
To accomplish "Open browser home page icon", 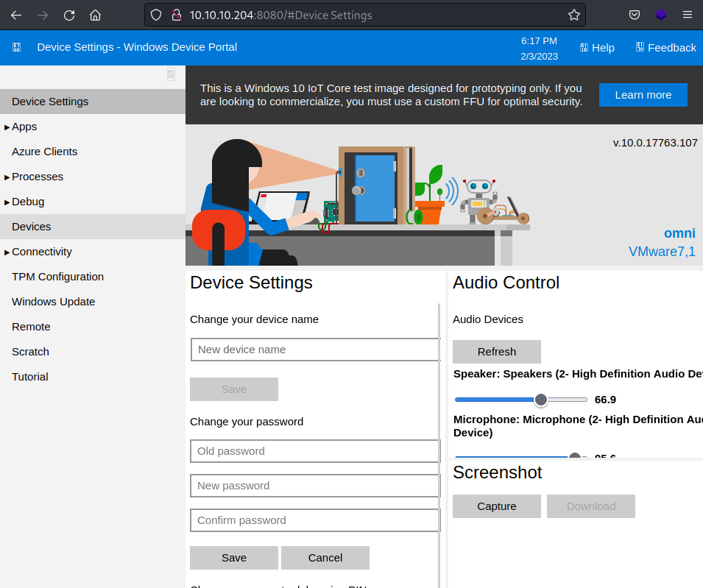I will [x=95, y=15].
